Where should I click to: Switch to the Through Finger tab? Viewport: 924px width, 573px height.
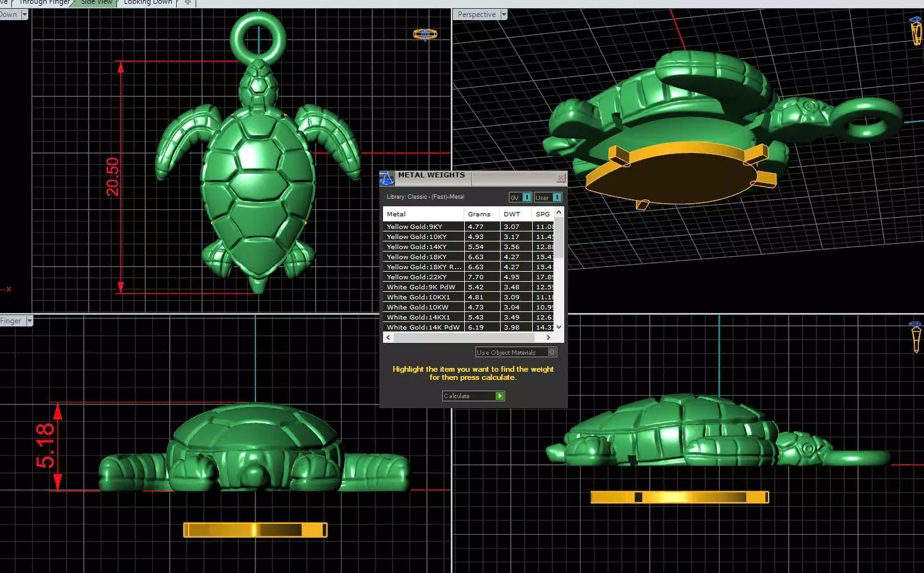pos(44,3)
